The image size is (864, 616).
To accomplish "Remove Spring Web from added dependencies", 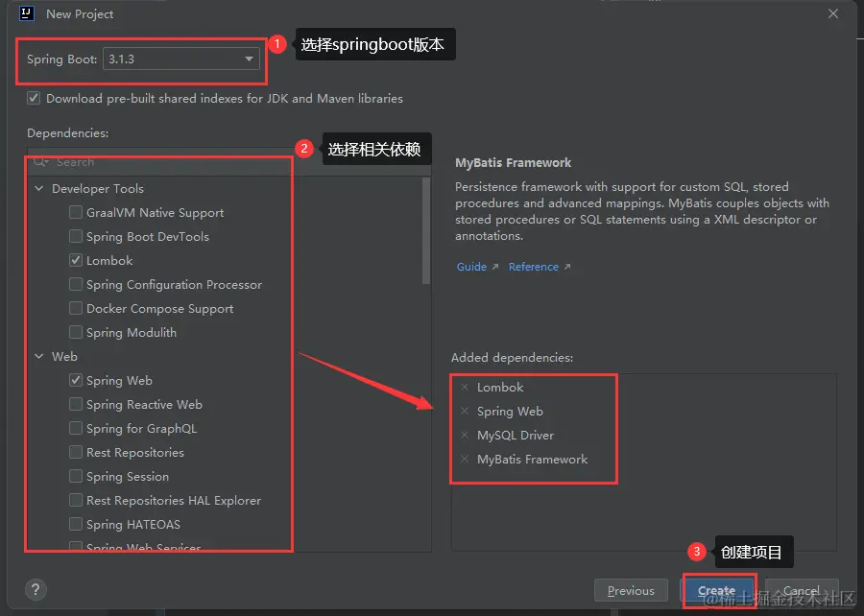I will (x=465, y=411).
